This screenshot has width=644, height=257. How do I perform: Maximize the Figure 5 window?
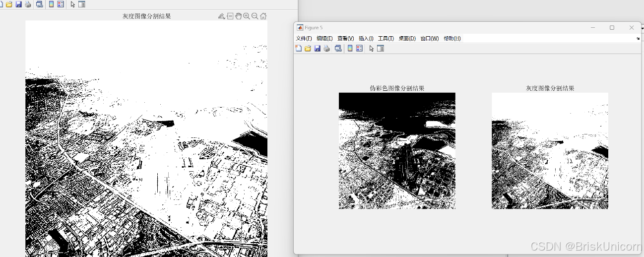[x=612, y=28]
